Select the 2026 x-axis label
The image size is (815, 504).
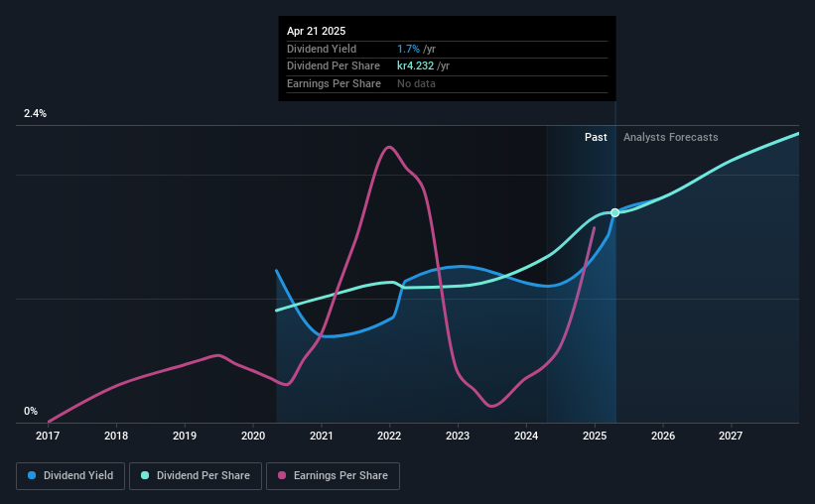point(663,436)
